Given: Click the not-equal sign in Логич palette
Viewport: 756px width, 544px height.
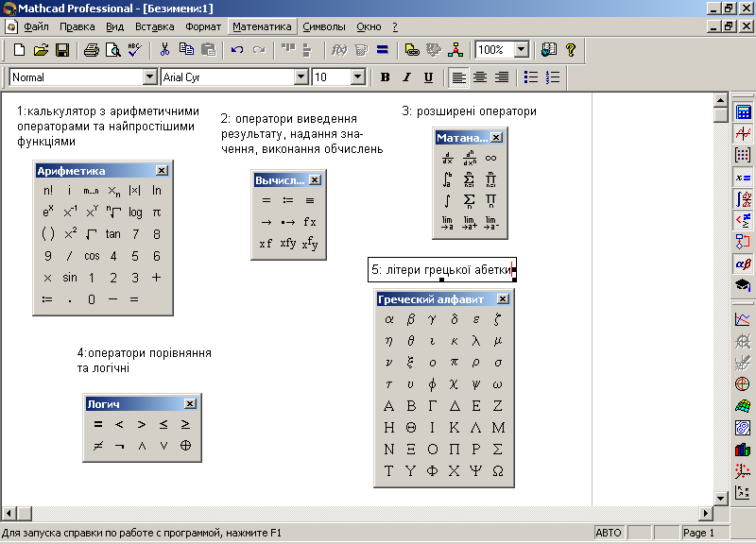Looking at the screenshot, I should pos(98,446).
